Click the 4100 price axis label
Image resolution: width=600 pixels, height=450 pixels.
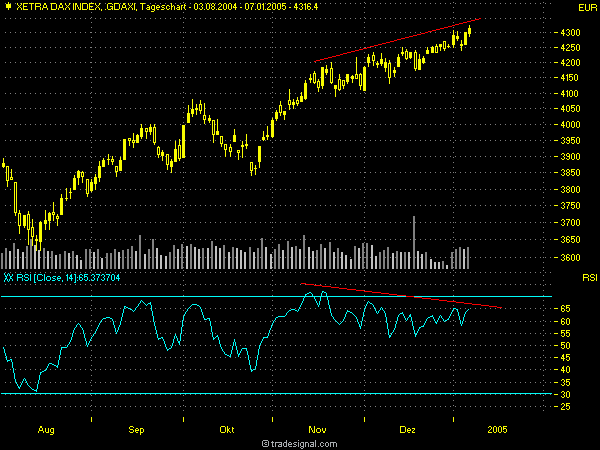click(570, 93)
